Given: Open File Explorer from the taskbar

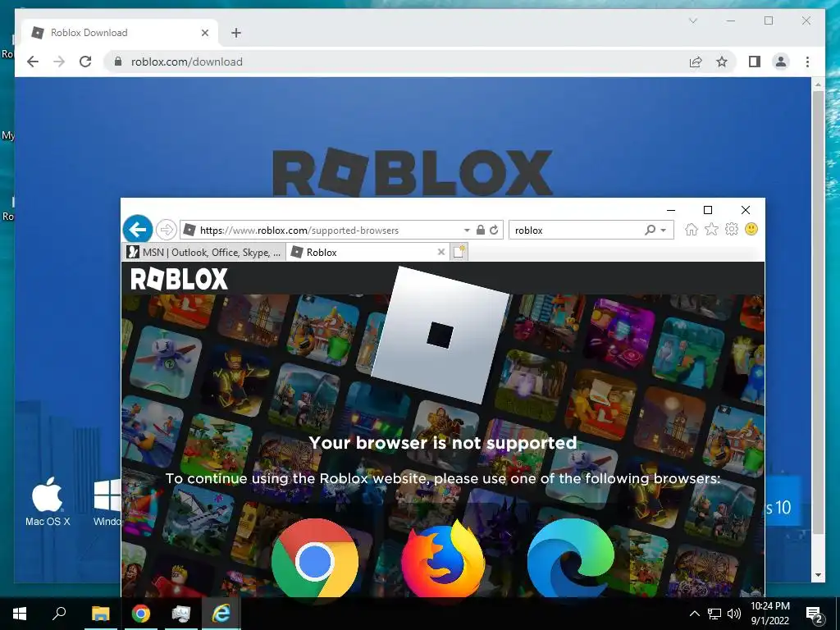Looking at the screenshot, I should pos(100,614).
